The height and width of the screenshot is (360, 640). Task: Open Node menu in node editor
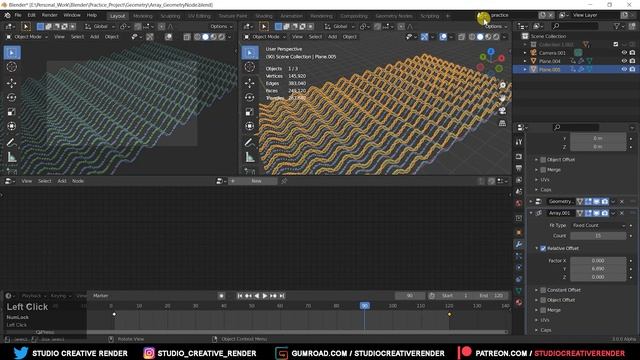[x=78, y=181]
